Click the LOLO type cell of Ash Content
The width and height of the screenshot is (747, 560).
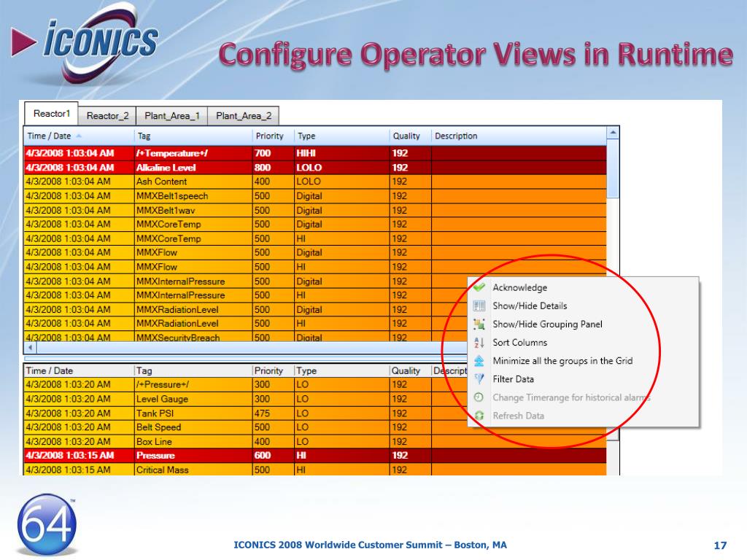[x=341, y=182]
